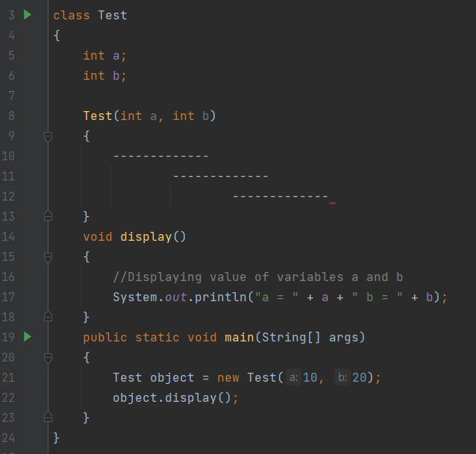Click the number 20 argument
Image resolution: width=476 pixels, height=454 pixels.
coord(360,377)
